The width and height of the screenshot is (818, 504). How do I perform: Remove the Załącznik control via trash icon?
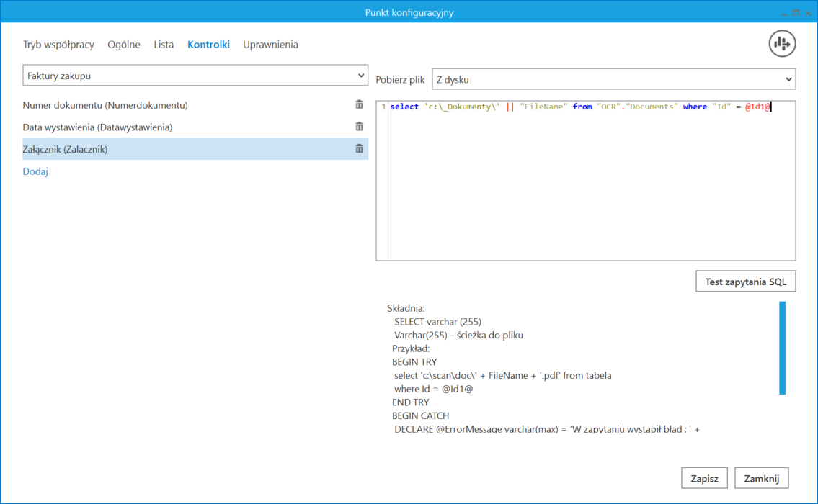click(x=359, y=149)
